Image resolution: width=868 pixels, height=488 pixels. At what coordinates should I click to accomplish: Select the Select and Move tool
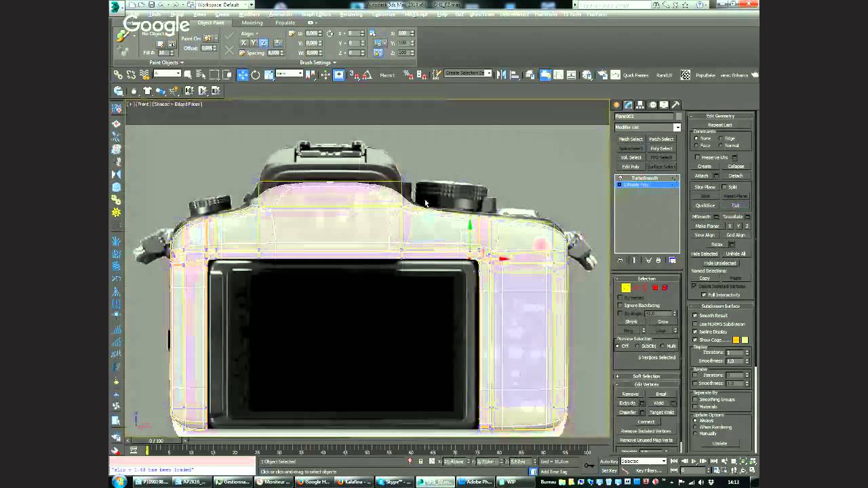(242, 75)
